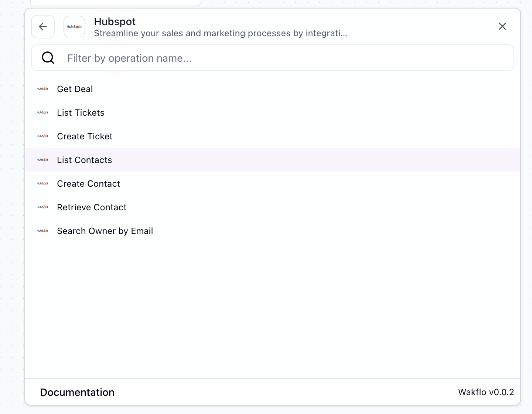Select the Get Deal operation
This screenshot has width=532, height=414.
pos(75,89)
